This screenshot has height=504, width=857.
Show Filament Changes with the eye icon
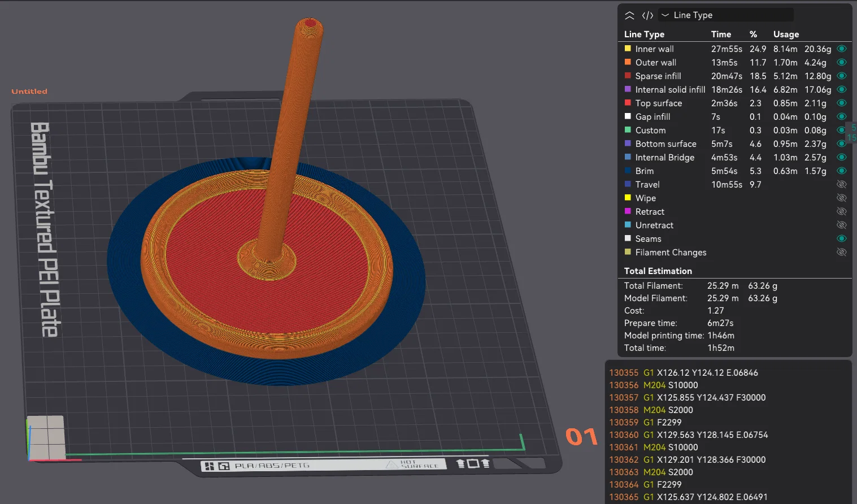coord(841,253)
